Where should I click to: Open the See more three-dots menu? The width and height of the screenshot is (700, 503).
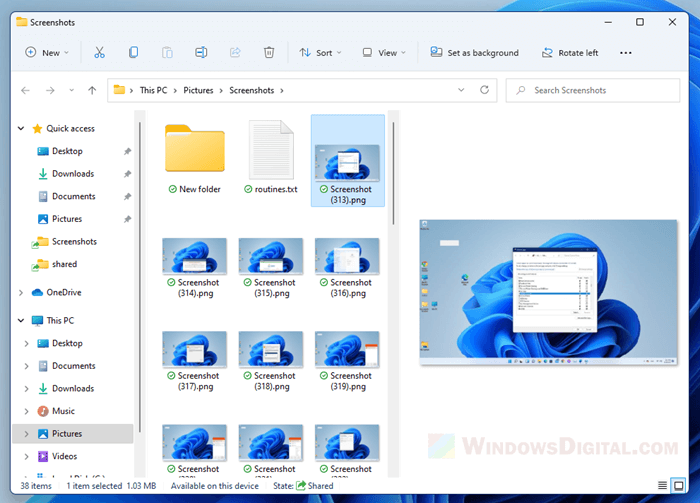point(625,52)
